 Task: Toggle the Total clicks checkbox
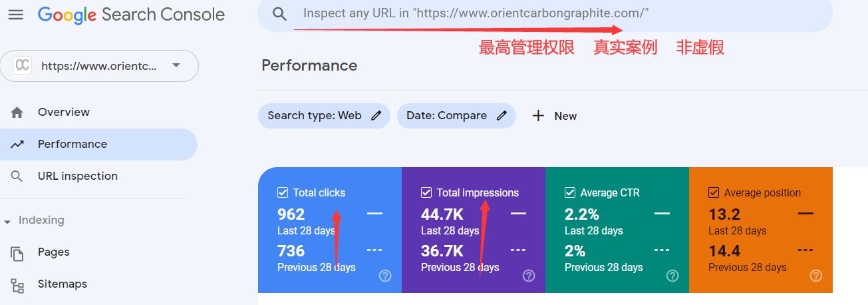(282, 192)
